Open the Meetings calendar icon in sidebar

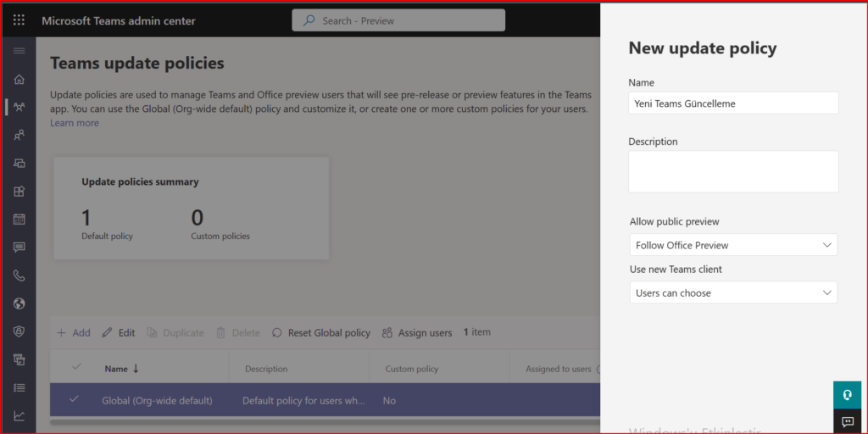[x=19, y=220]
